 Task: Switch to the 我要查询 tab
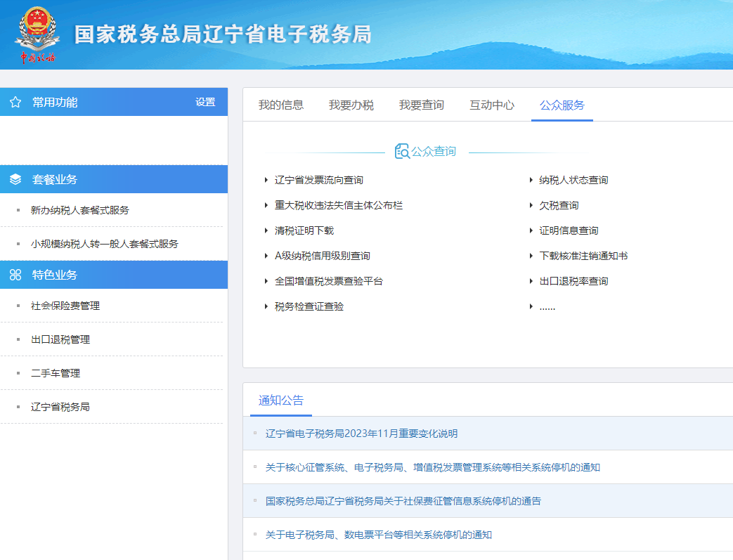coord(421,105)
